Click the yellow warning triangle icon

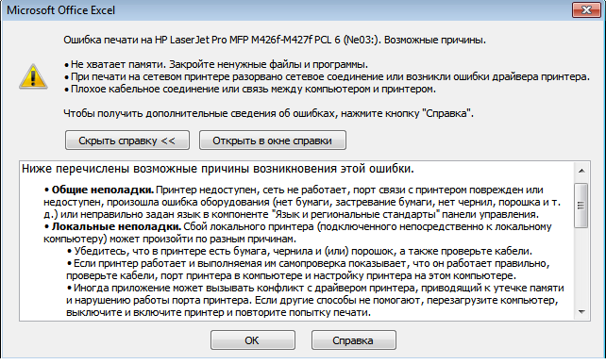(x=33, y=76)
